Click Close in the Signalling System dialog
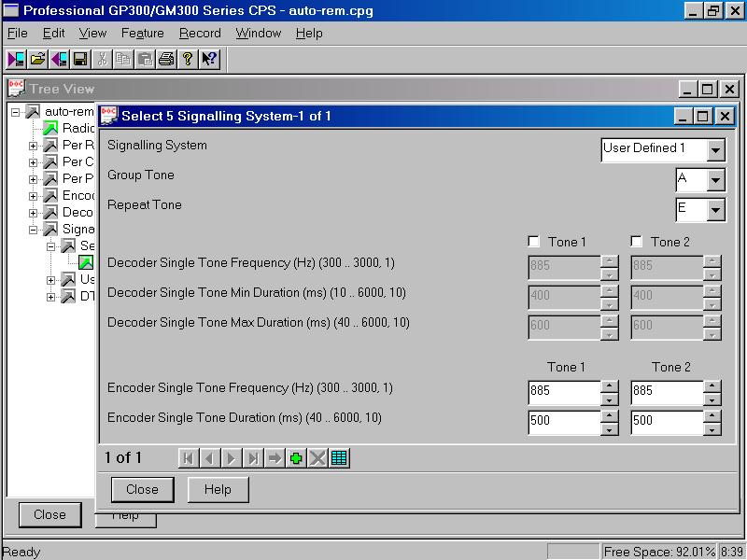The width and height of the screenshot is (747, 560). tap(143, 489)
